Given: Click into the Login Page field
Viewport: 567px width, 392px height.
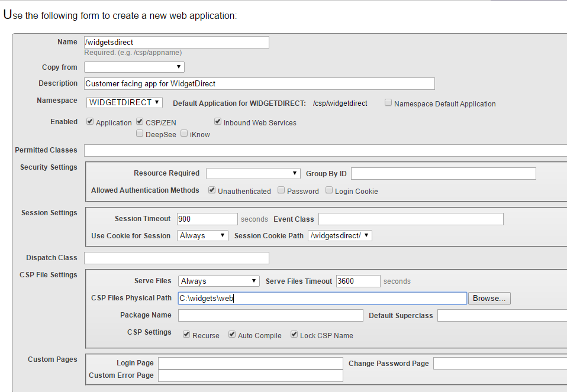Looking at the screenshot, I should tap(250, 363).
